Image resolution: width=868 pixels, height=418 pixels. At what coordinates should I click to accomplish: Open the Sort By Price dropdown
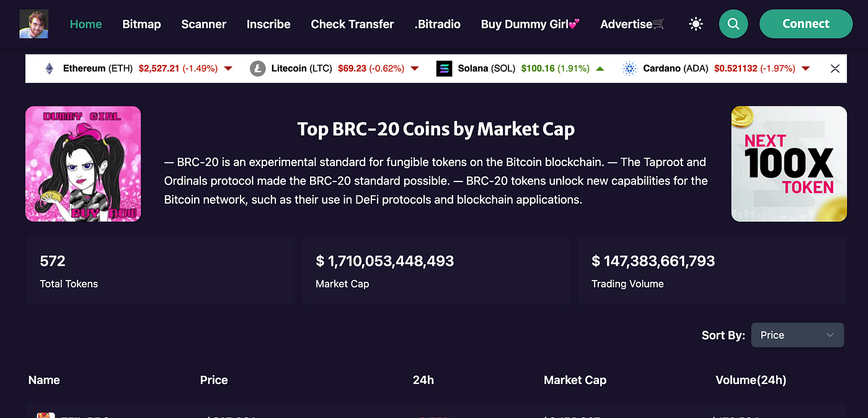(x=797, y=335)
